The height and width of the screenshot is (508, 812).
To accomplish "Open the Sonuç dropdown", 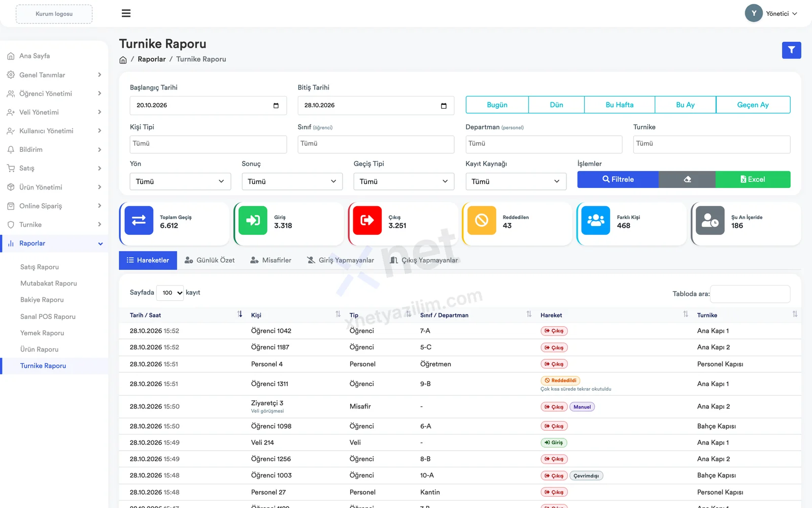I will pyautogui.click(x=292, y=181).
